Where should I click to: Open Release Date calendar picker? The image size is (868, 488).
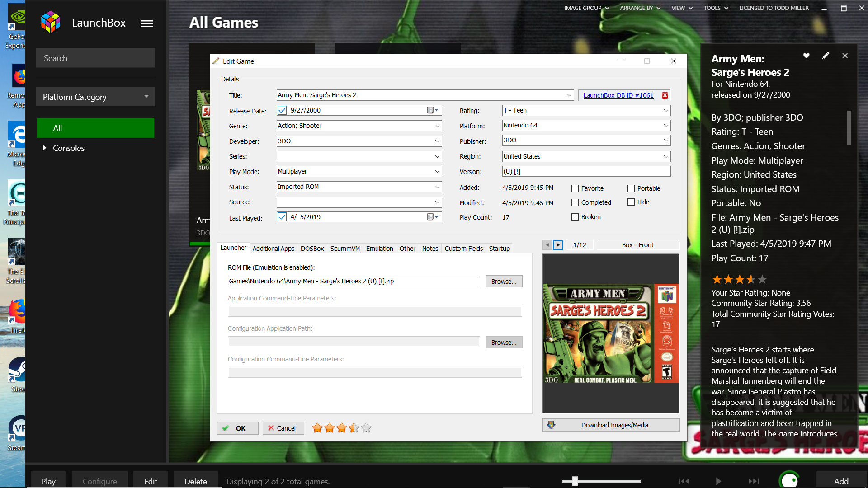point(433,110)
